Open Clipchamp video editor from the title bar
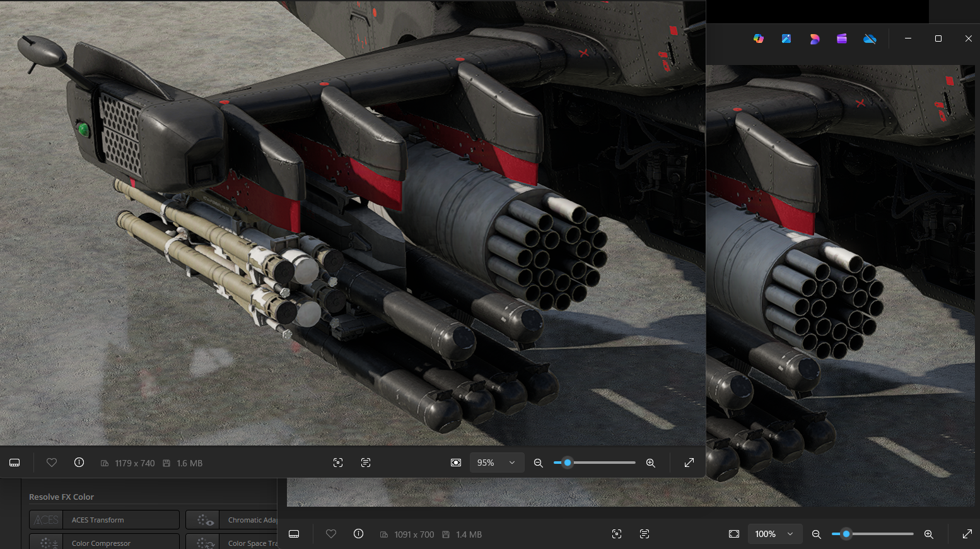The width and height of the screenshot is (980, 549). coord(842,38)
